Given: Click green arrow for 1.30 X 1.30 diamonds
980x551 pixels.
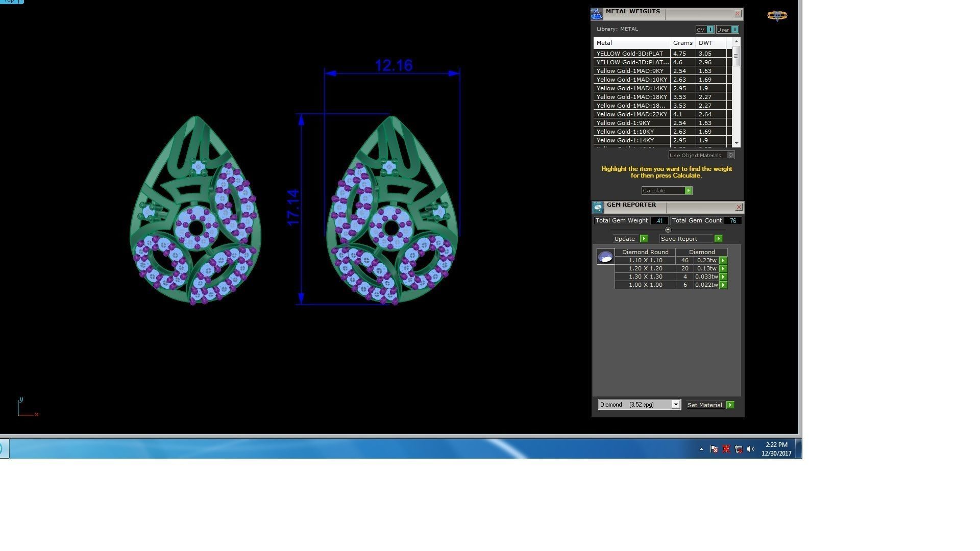Looking at the screenshot, I should pyautogui.click(x=723, y=277).
